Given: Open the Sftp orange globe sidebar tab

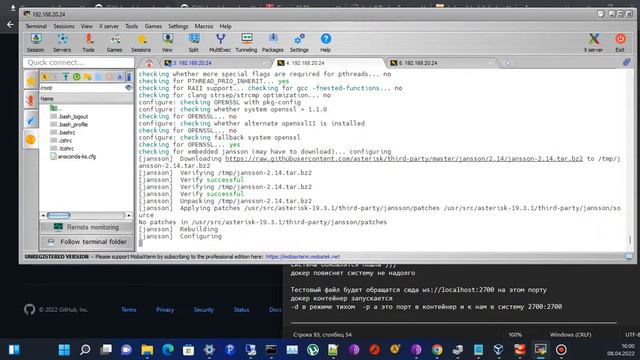Looking at the screenshot, I should point(31,140).
